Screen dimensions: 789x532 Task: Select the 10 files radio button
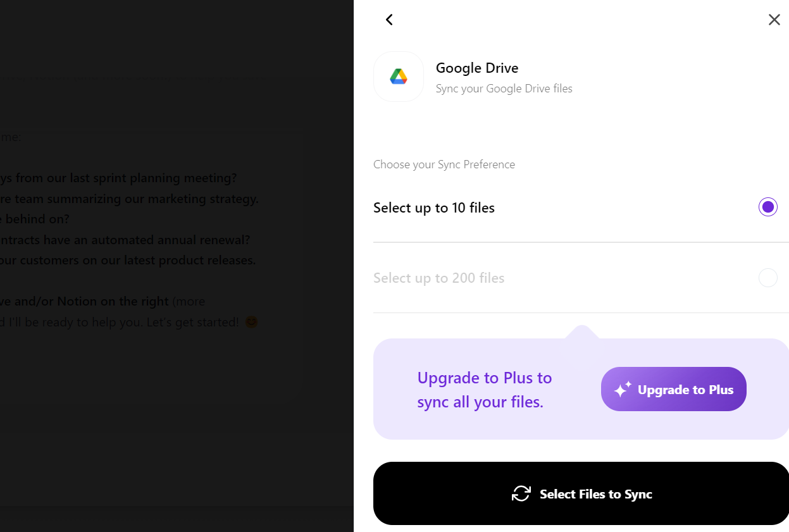click(767, 207)
